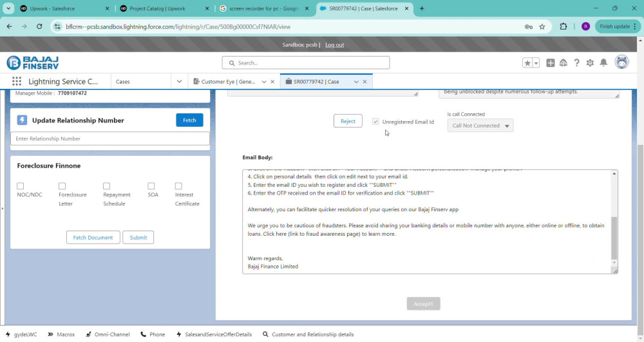Click the Fetch button
This screenshot has height=342, width=644.
point(189,120)
